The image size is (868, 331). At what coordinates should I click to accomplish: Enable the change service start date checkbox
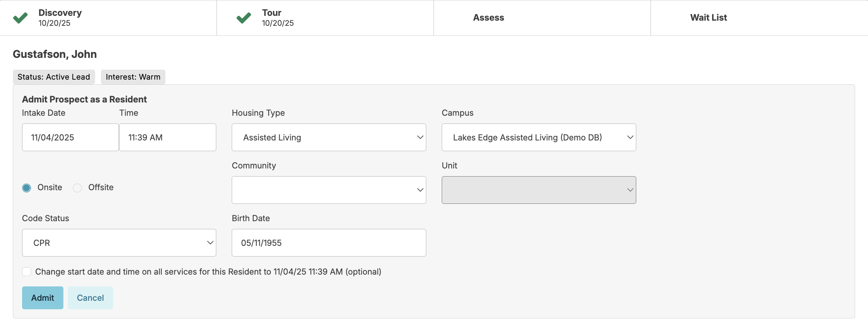(27, 272)
